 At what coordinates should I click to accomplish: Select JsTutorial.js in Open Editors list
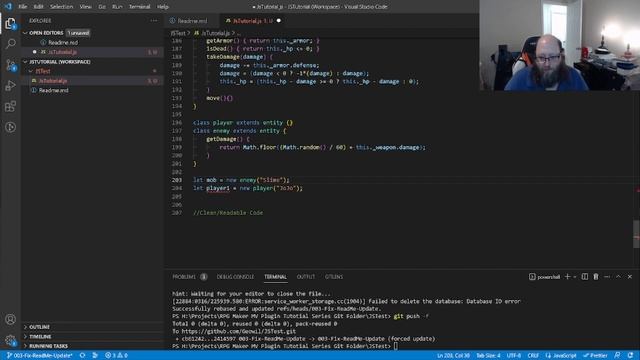(93, 52)
